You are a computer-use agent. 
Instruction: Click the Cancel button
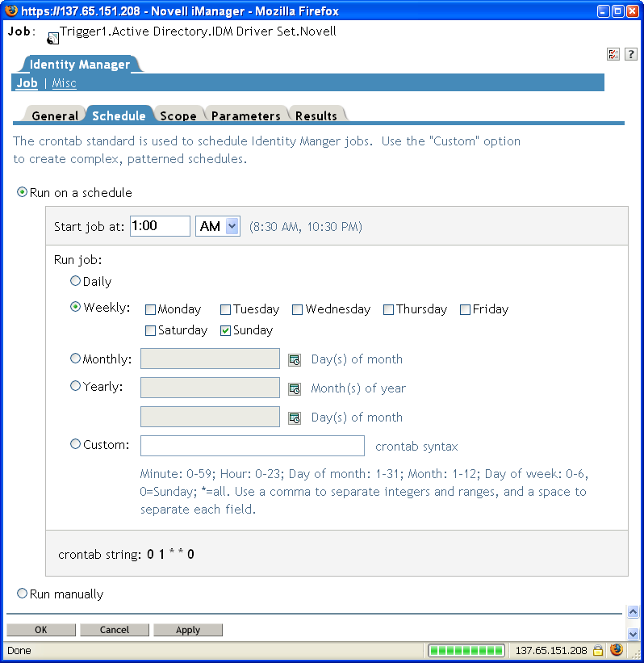click(115, 630)
